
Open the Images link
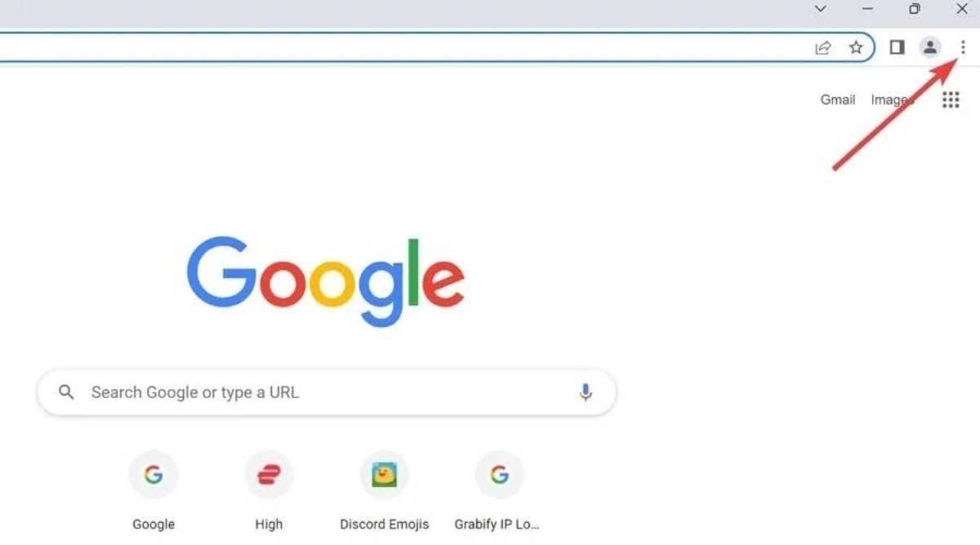890,100
